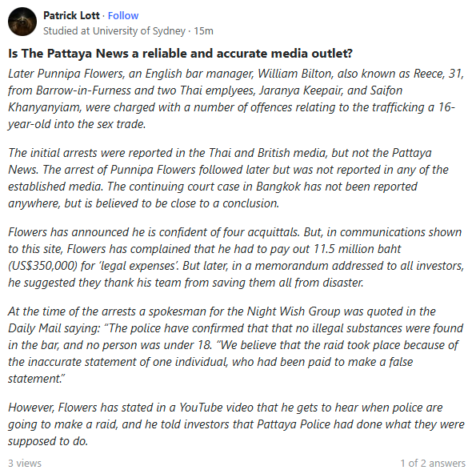The width and height of the screenshot is (476, 474).
Task: Open the University of Sydney credential
Action: [114, 31]
